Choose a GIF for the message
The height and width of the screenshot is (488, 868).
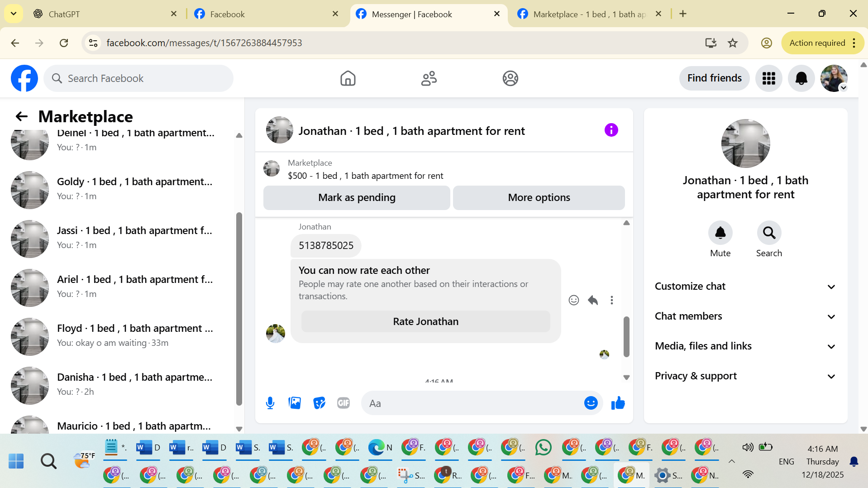tap(343, 403)
